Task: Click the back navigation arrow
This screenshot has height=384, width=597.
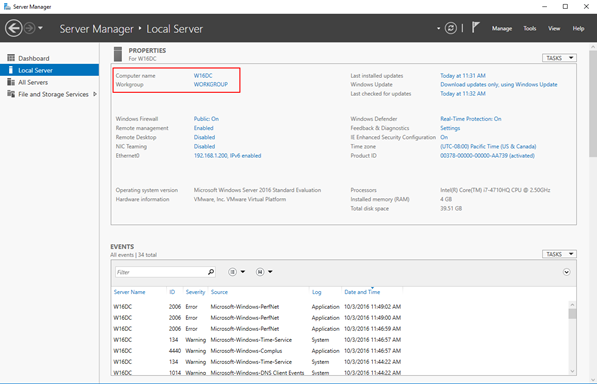Action: coord(14,29)
